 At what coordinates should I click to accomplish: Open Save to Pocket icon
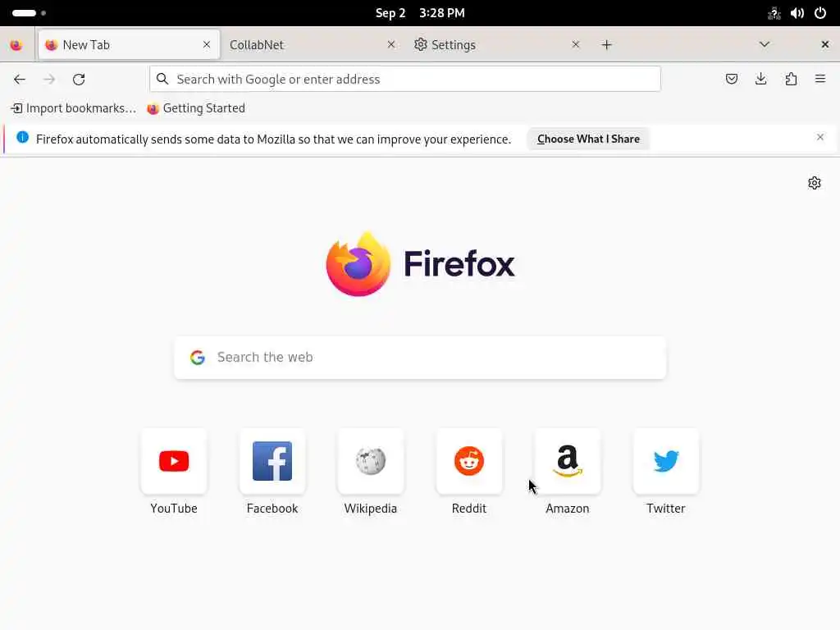(x=731, y=80)
